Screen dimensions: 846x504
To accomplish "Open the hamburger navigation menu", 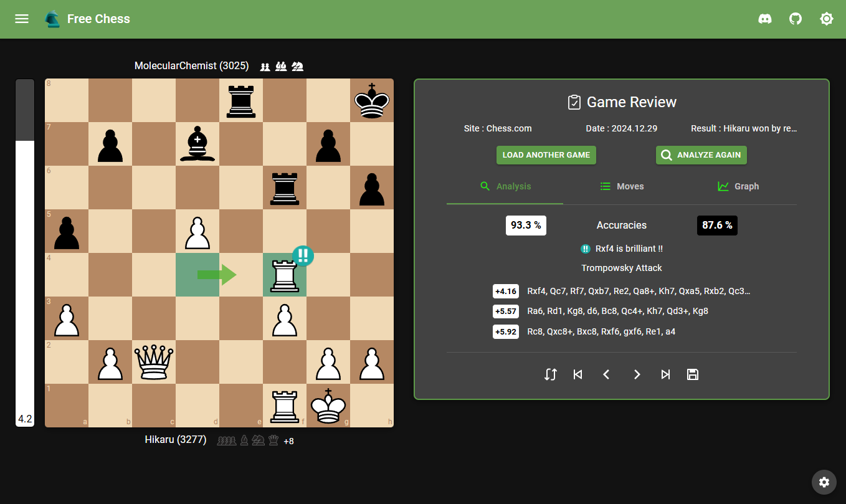I will point(22,19).
